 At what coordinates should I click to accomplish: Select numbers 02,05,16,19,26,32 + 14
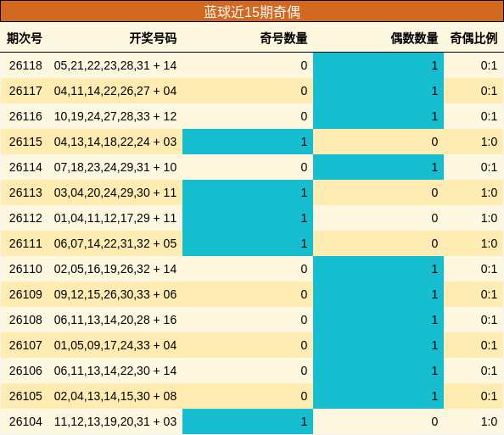[115, 269]
